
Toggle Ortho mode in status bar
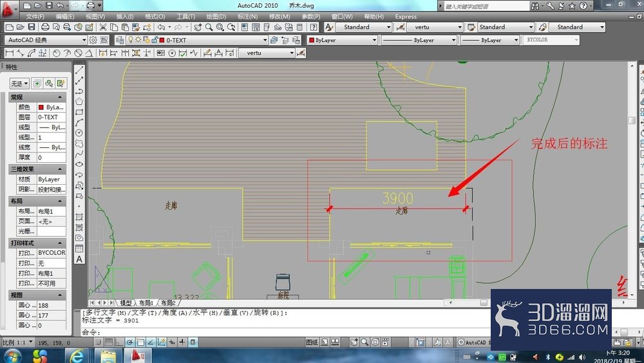[x=119, y=342]
